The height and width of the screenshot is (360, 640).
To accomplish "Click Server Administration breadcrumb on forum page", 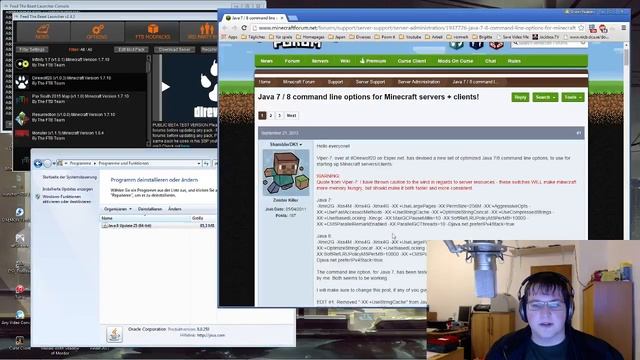I will click(x=419, y=82).
